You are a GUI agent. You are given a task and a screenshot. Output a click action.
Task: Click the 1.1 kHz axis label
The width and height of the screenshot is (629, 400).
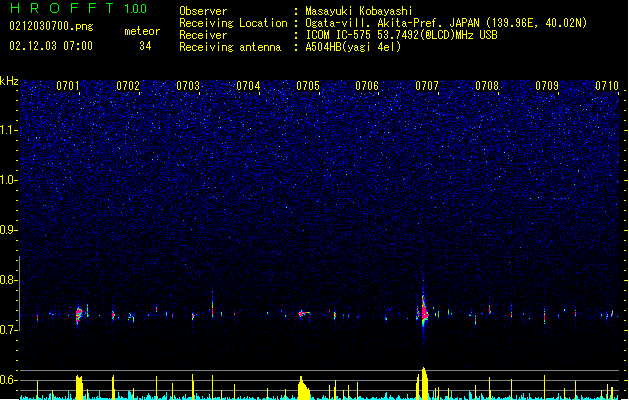9,130
